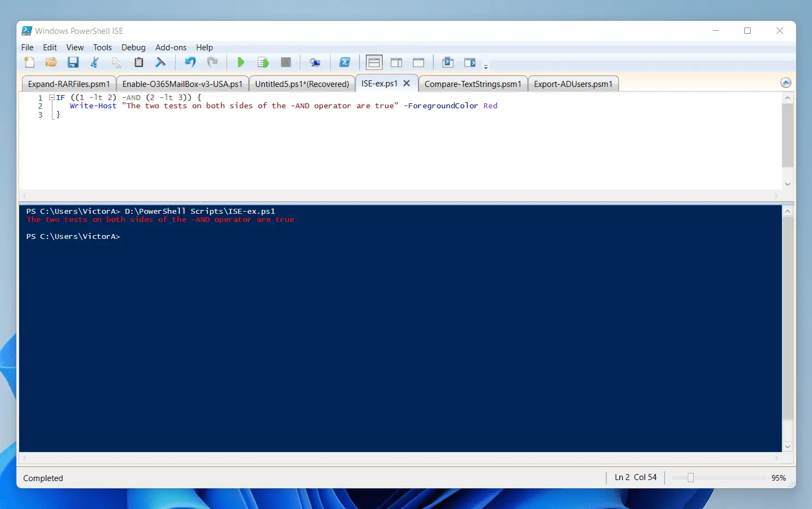The width and height of the screenshot is (812, 509).
Task: Click the -ForegroundColor parameter in the script
Action: tap(440, 106)
